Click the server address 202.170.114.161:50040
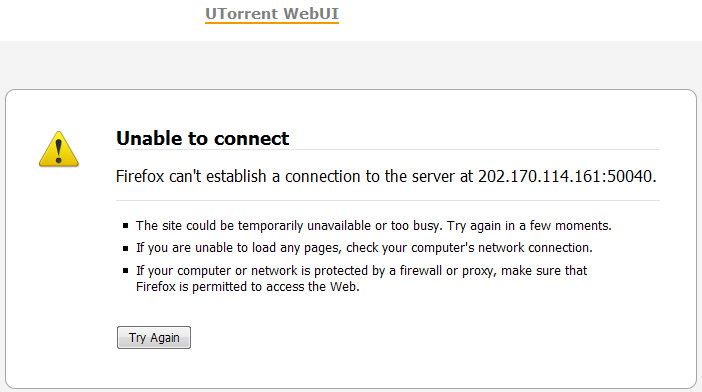This screenshot has width=702, height=392. tap(567, 176)
